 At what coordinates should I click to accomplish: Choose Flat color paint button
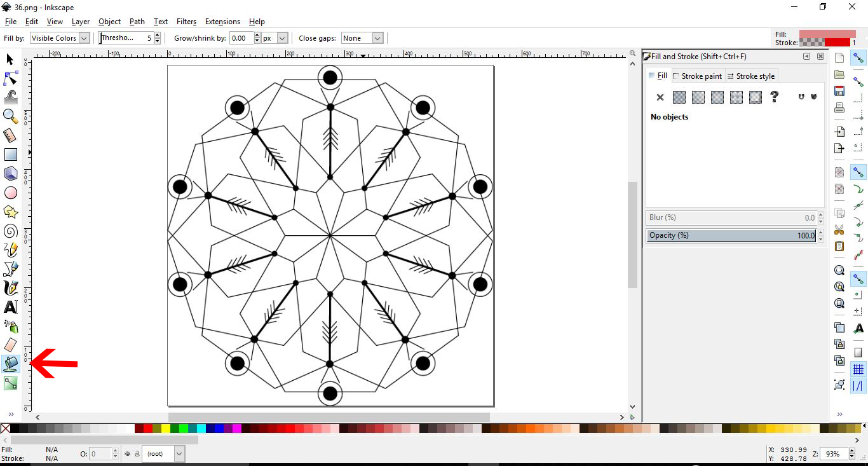[679, 97]
